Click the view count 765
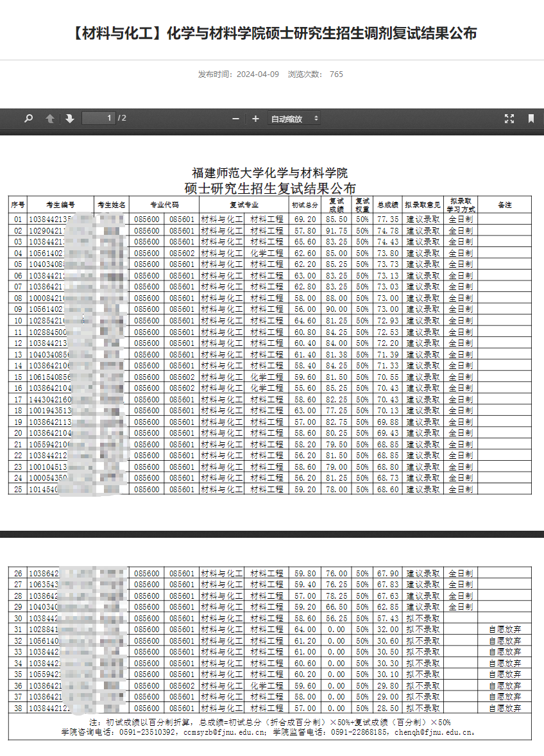The width and height of the screenshot is (544, 756). [336, 74]
